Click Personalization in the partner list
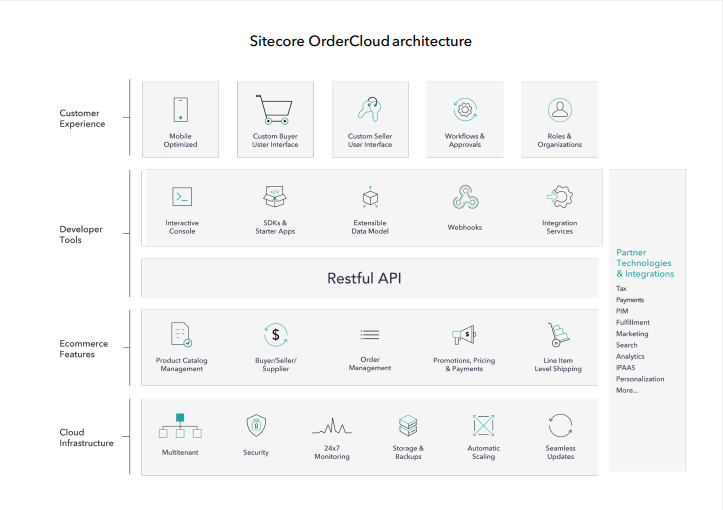 pyautogui.click(x=640, y=379)
